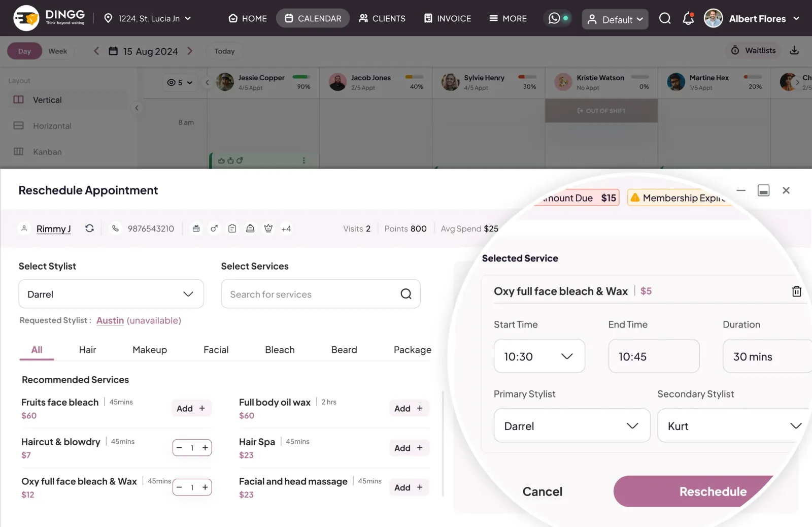Open MORE menu
This screenshot has width=812, height=527.
click(x=508, y=18)
